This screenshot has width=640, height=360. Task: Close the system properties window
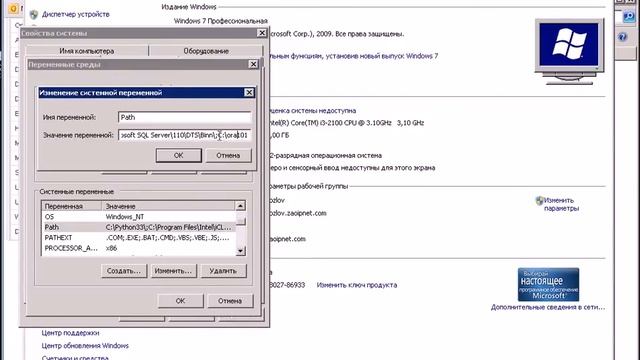(262, 33)
